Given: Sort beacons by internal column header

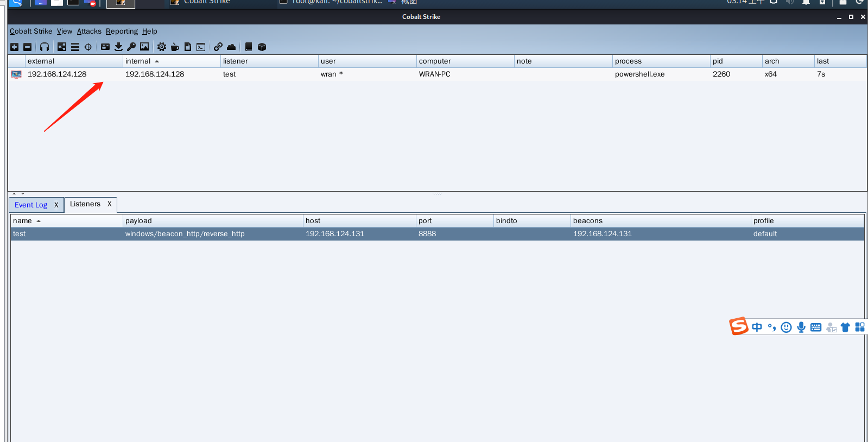Looking at the screenshot, I should 172,61.
